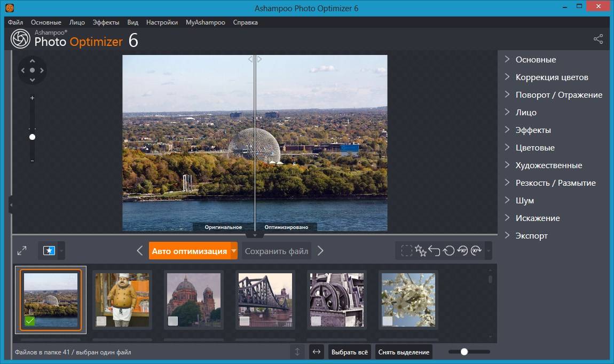614x364 pixels.
Task: Rotate image 90° counter-clockwise
Action: 462,250
